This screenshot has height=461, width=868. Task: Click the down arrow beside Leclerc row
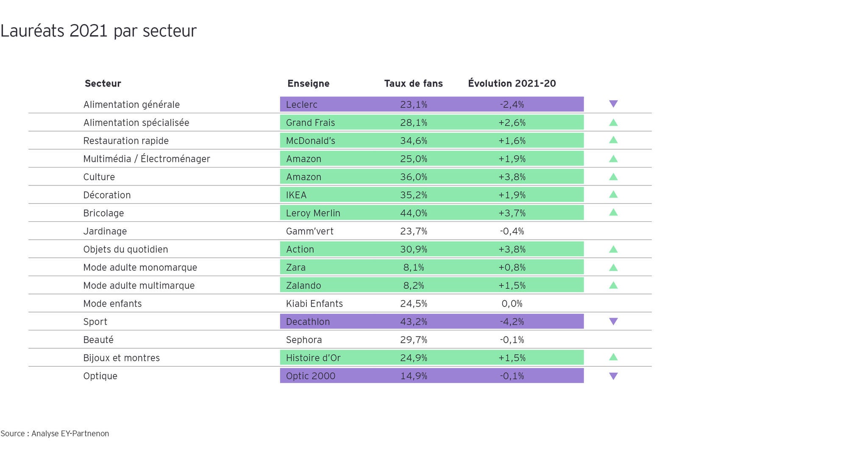point(613,104)
